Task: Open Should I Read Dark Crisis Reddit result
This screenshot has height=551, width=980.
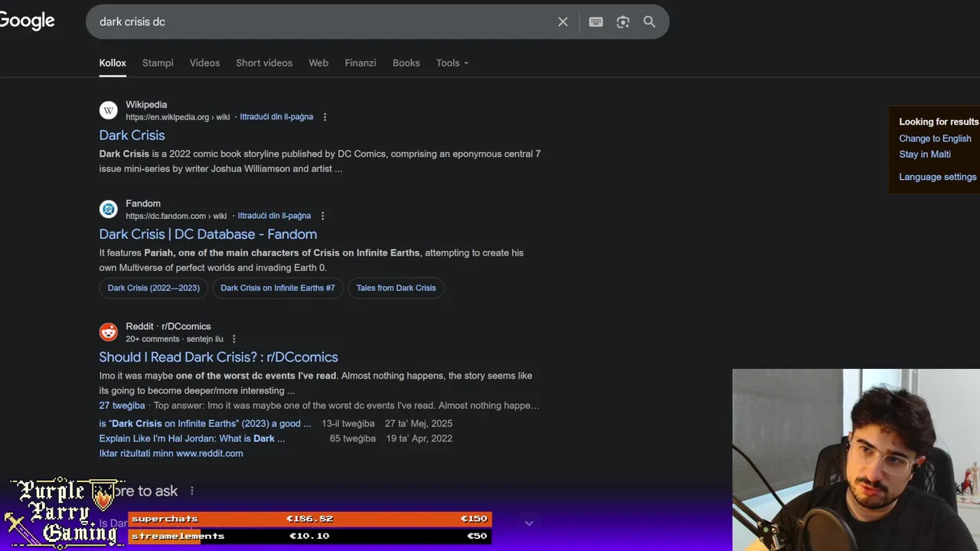Action: (218, 357)
